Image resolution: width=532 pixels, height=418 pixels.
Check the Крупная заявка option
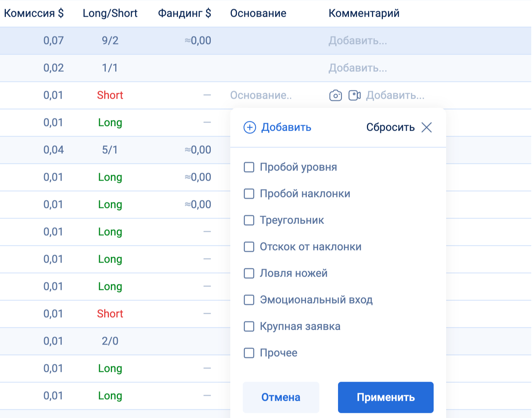[x=249, y=326]
